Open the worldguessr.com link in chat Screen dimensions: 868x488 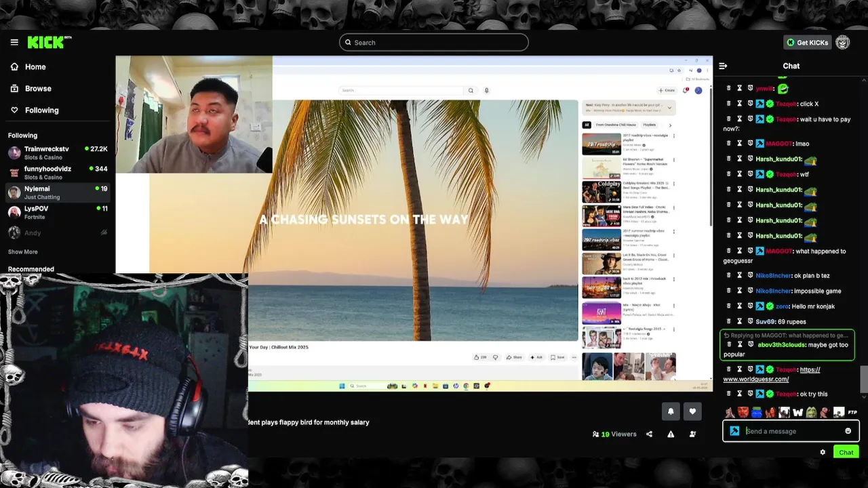pos(772,374)
